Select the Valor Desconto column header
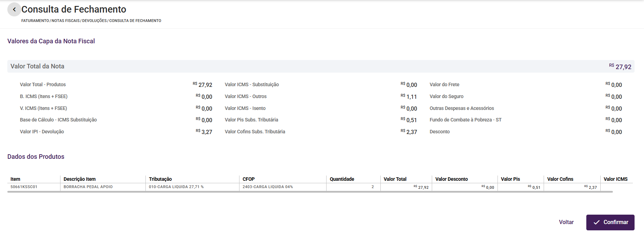The image size is (644, 245). (x=452, y=179)
